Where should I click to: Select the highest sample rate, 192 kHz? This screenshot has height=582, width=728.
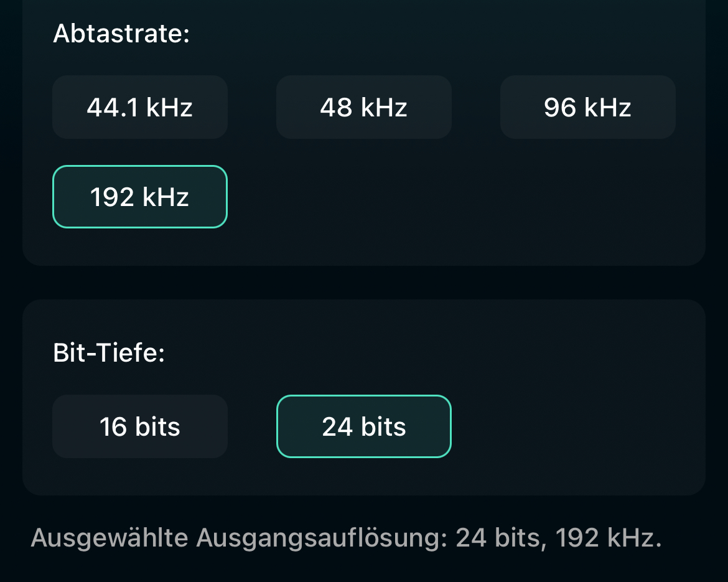[140, 197]
